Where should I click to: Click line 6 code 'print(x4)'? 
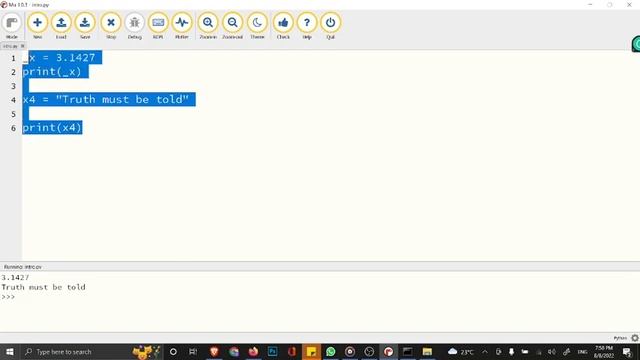[x=52, y=128]
